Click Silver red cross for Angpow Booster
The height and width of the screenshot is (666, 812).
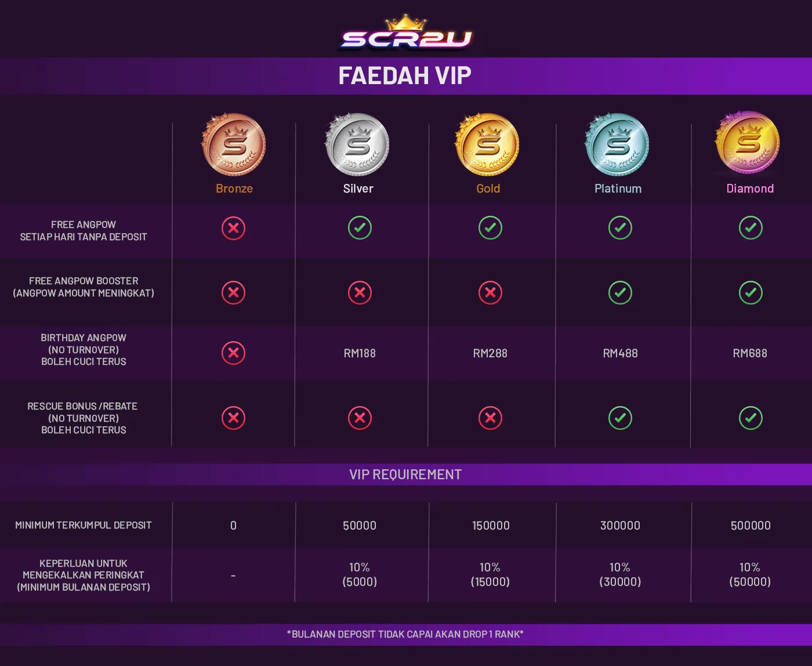tap(360, 292)
